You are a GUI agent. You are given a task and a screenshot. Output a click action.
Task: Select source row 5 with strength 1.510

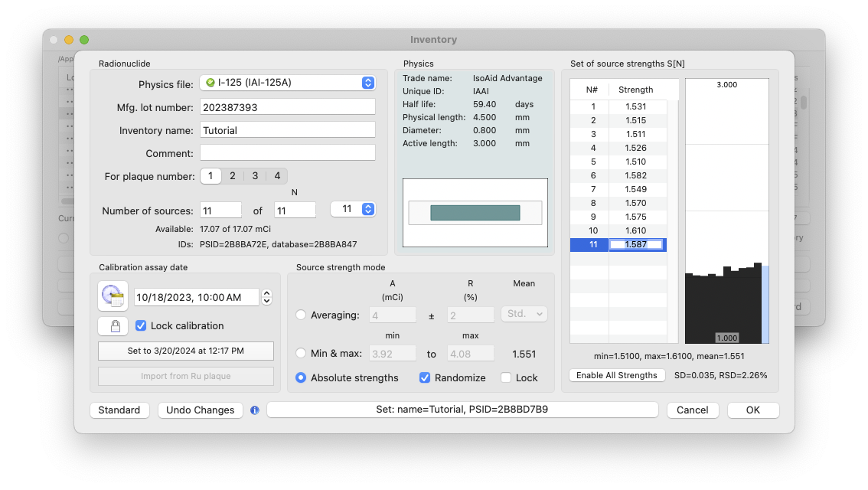618,162
